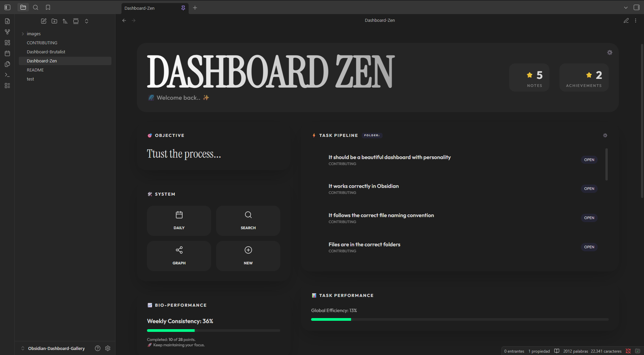Open vault settings gear icon
This screenshot has height=355, width=644.
pos(108,348)
